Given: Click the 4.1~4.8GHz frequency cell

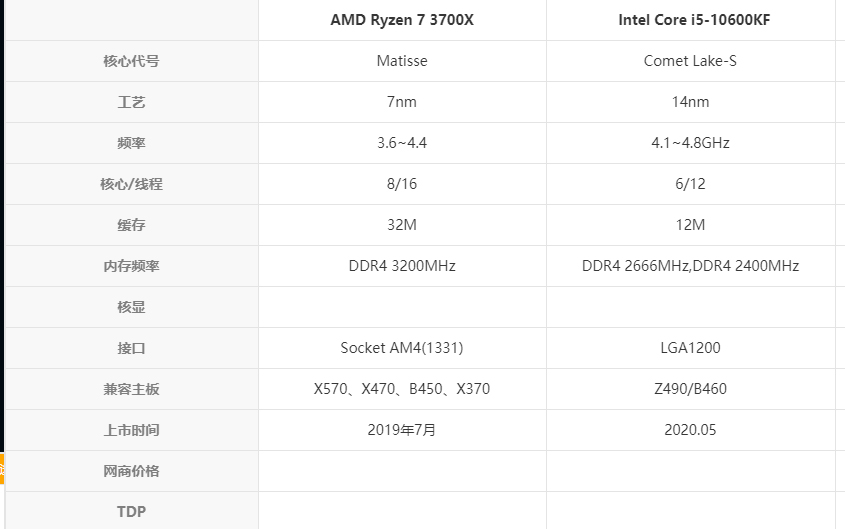Looking at the screenshot, I should click(x=690, y=143).
